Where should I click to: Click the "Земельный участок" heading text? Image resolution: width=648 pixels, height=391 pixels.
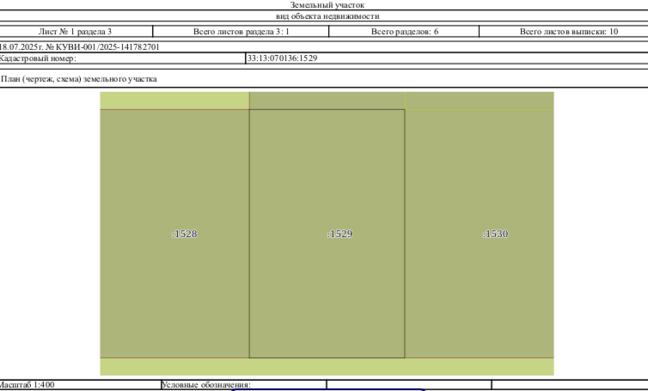coord(327,5)
